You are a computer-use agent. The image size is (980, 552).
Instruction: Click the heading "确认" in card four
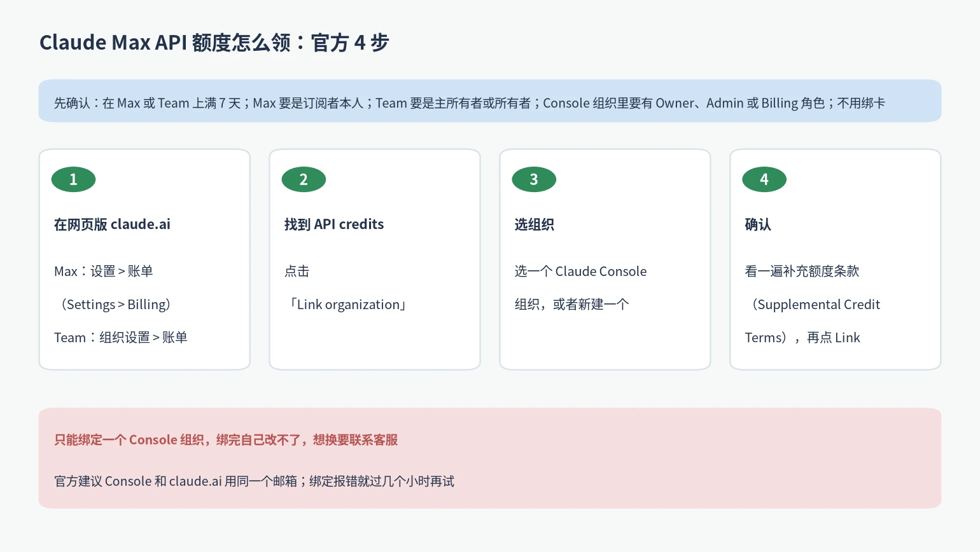click(x=758, y=224)
